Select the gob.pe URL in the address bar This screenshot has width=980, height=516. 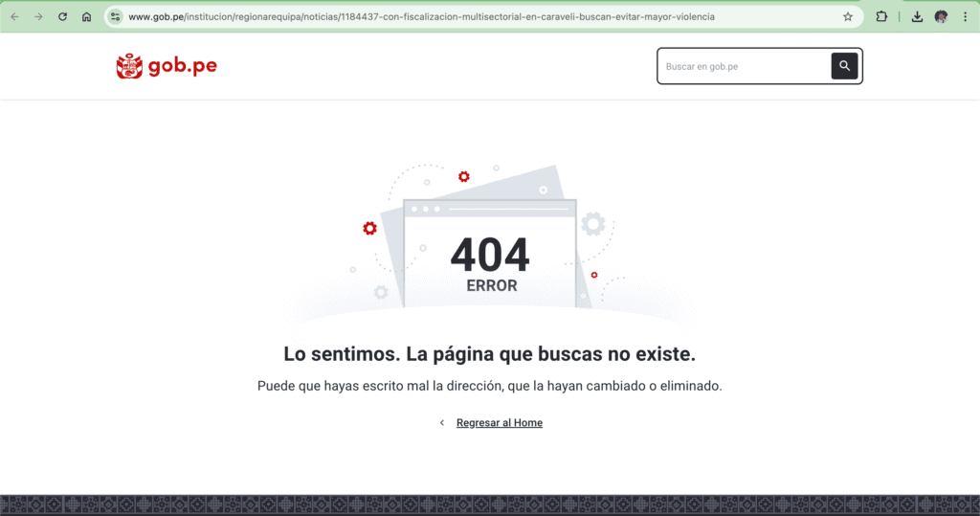pyautogui.click(x=421, y=16)
